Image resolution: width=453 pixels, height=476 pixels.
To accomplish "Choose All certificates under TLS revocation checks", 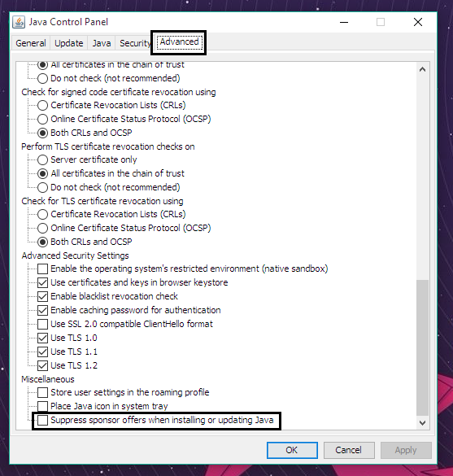I will (x=42, y=173).
